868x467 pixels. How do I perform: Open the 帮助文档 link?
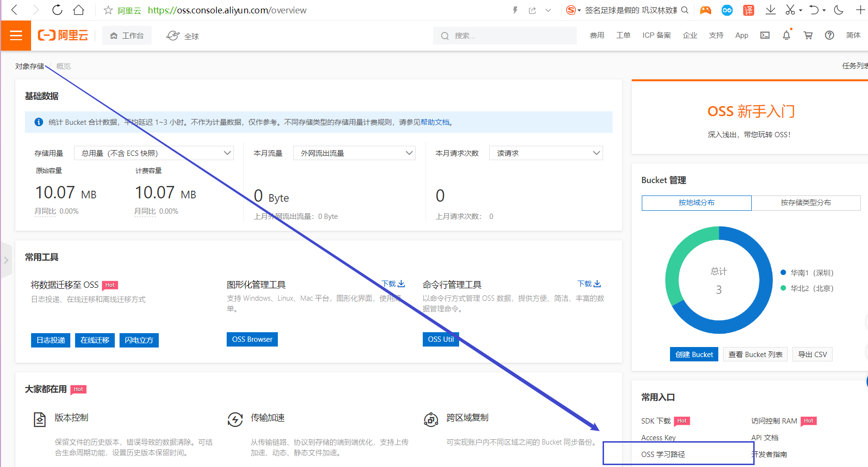pos(435,122)
